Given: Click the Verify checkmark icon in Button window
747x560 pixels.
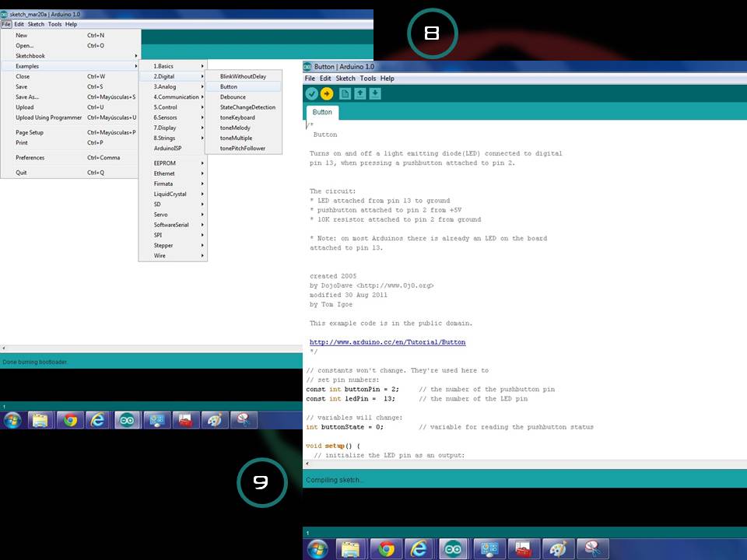Looking at the screenshot, I should tap(311, 94).
